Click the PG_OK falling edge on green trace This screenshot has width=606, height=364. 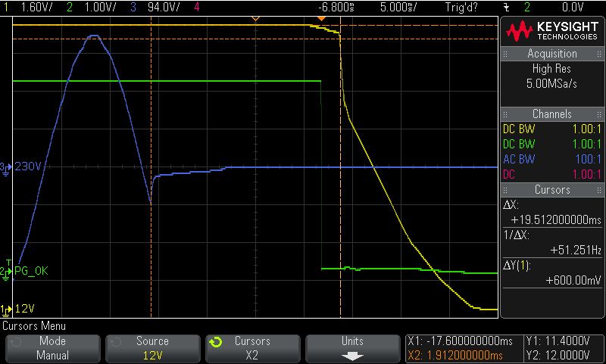click(x=321, y=175)
